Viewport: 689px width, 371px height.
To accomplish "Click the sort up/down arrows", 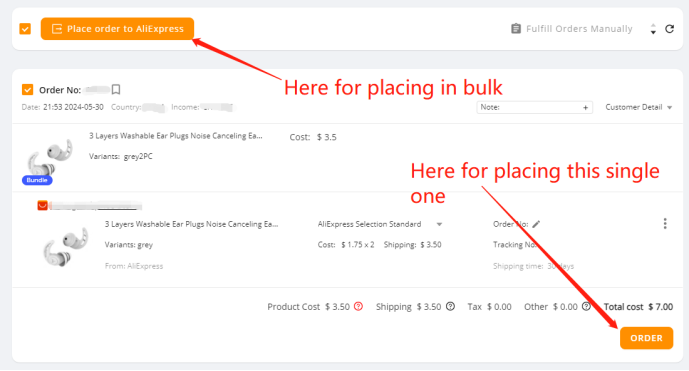I will pyautogui.click(x=653, y=29).
